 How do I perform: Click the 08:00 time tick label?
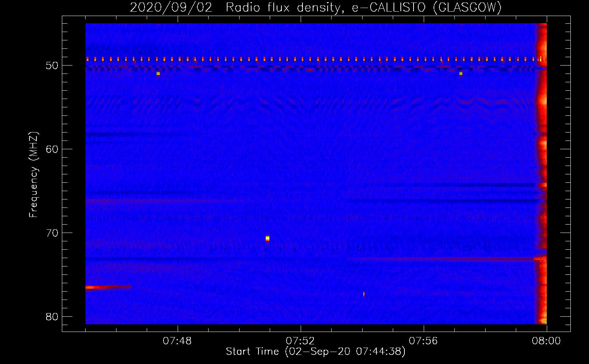pyautogui.click(x=546, y=341)
